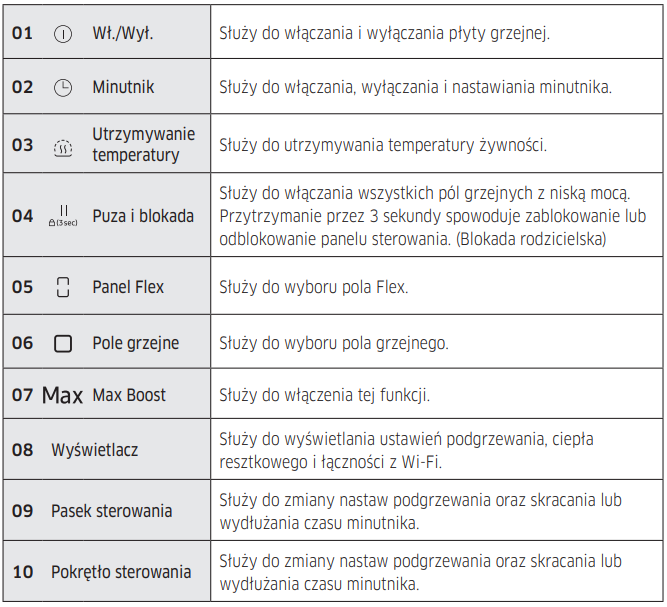This screenshot has height=607, width=667.
Task: Click the Wł./Wył. power icon
Action: pos(62,33)
